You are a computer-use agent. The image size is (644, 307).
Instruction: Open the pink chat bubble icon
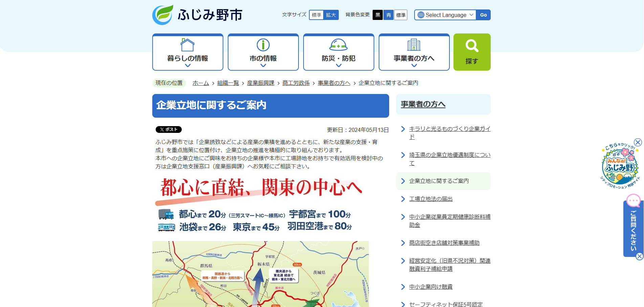click(634, 200)
